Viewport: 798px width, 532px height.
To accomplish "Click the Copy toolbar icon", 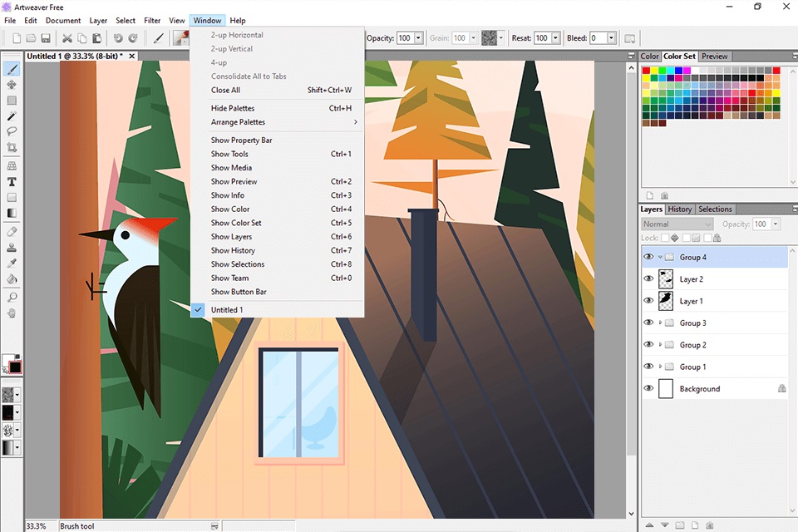I will [81, 38].
